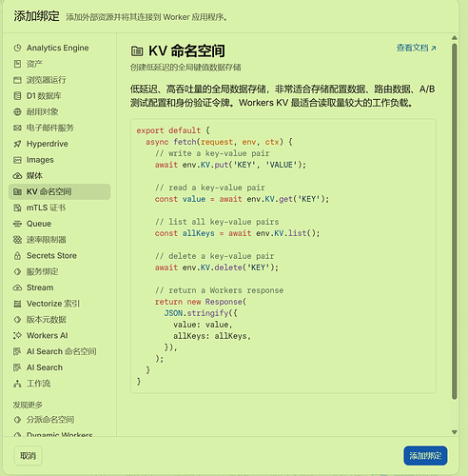
Task: Click the 取消 cancel button
Action: pos(28,456)
